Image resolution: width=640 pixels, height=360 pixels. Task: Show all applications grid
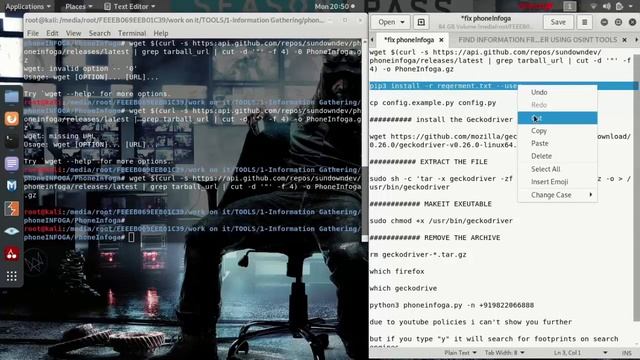(x=11, y=276)
